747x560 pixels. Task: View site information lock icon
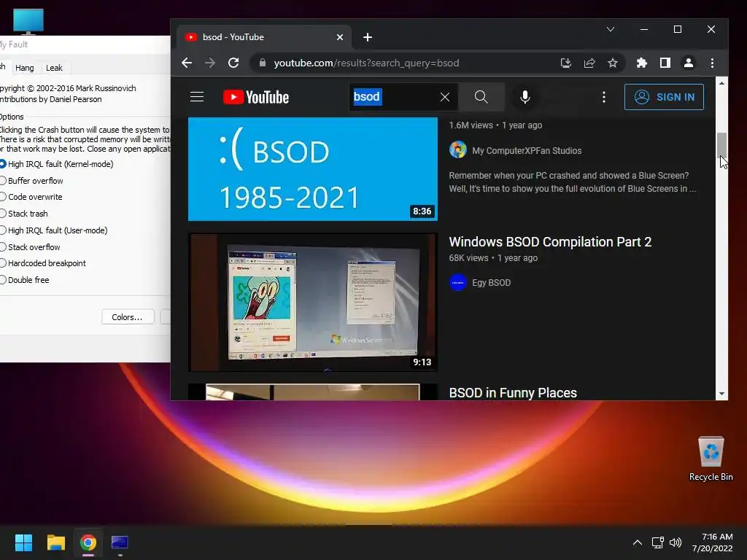(x=263, y=63)
